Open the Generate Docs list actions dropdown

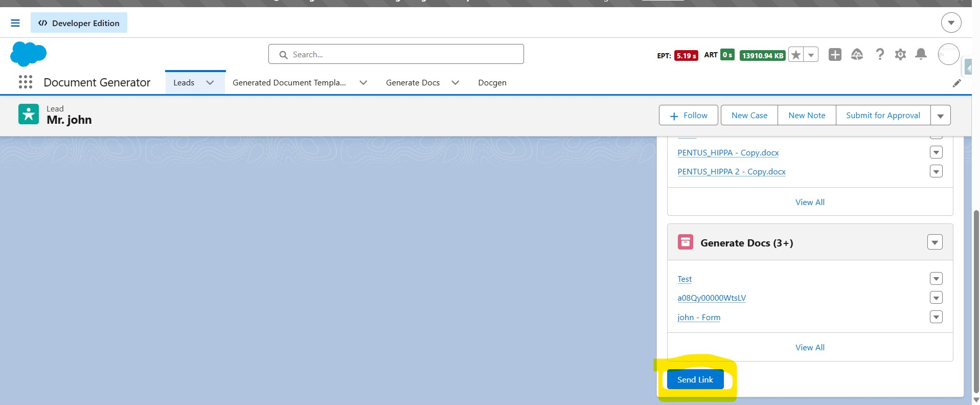[x=935, y=242]
